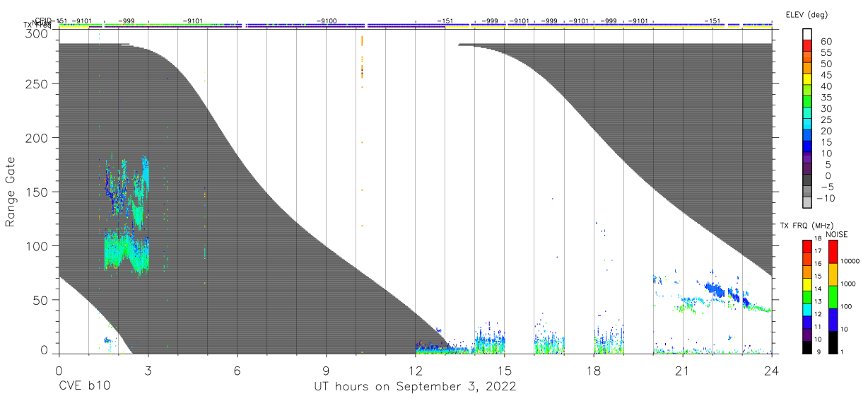Pick the cyan 12–13 MHz TX FRQ swatch
This screenshot has width=868, height=401.
(807, 309)
